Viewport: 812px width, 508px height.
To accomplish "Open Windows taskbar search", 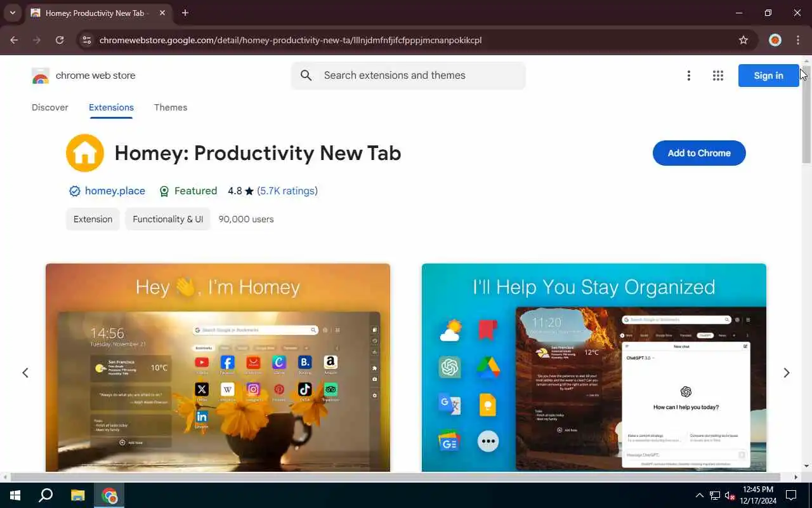I will tap(46, 495).
